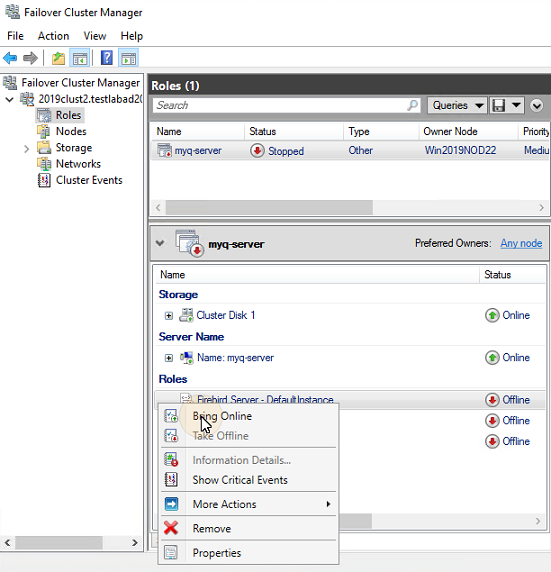The width and height of the screenshot is (551, 572).
Task: Click the red X Remove icon
Action: tap(171, 527)
